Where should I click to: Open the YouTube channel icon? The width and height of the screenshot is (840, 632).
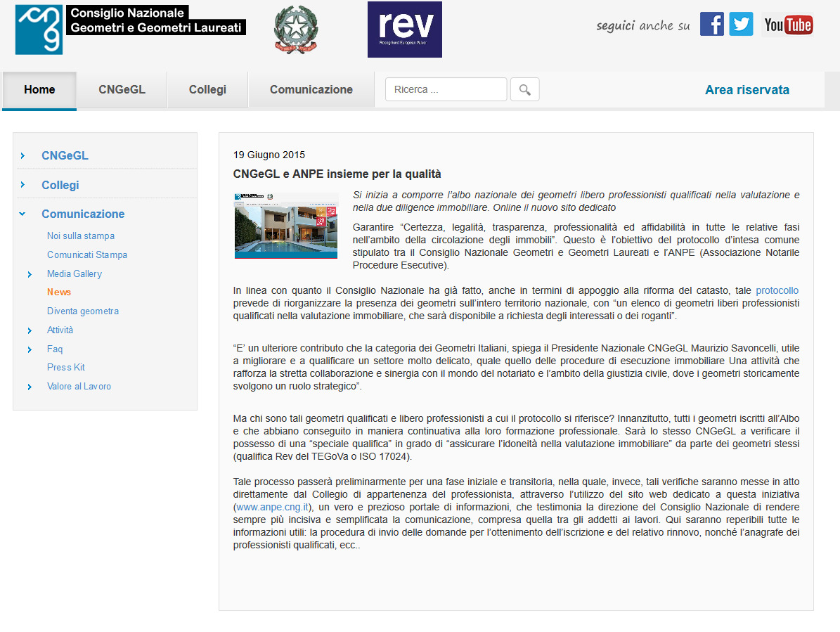pyautogui.click(x=788, y=25)
